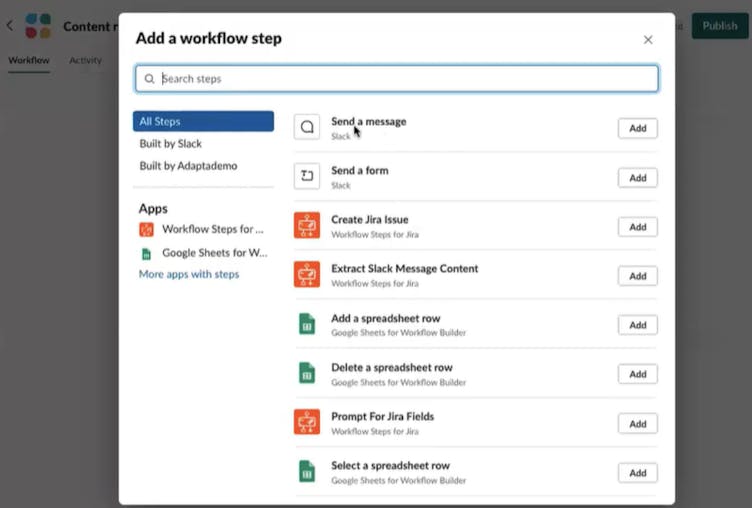
Task: Add the Extract Slack Message Content step
Action: [x=637, y=276]
